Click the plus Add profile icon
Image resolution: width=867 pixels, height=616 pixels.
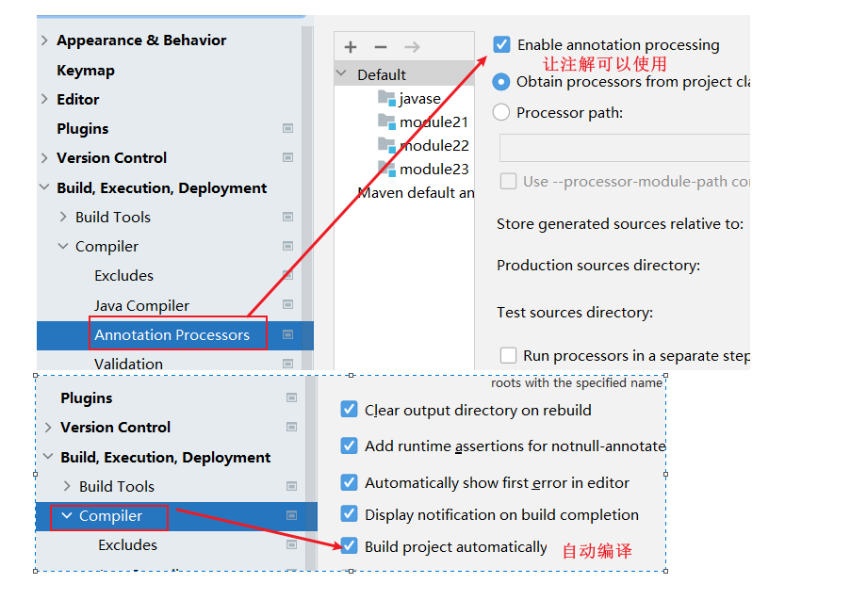[x=350, y=47]
